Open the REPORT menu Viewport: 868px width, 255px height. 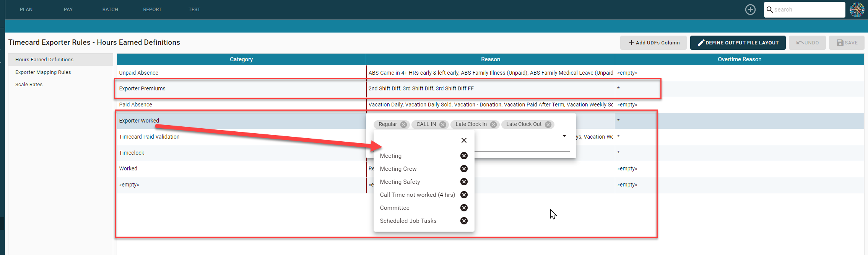[152, 10]
